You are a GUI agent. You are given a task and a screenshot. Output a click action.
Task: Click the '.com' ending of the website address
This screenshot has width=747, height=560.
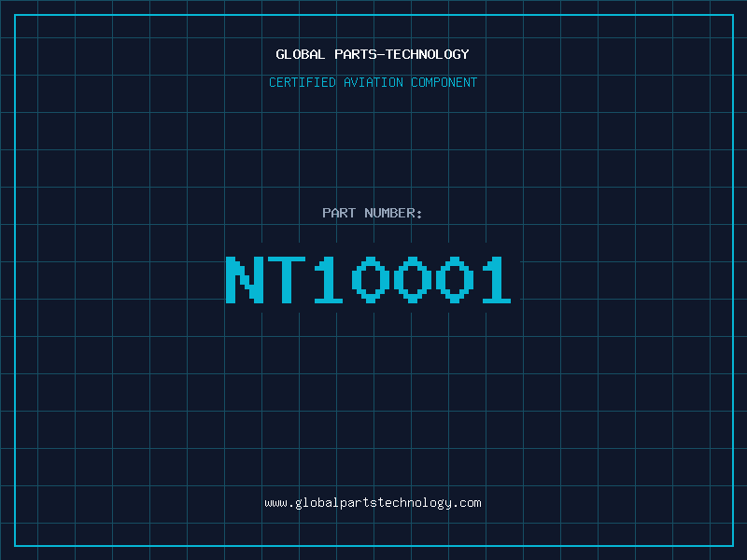(467, 503)
